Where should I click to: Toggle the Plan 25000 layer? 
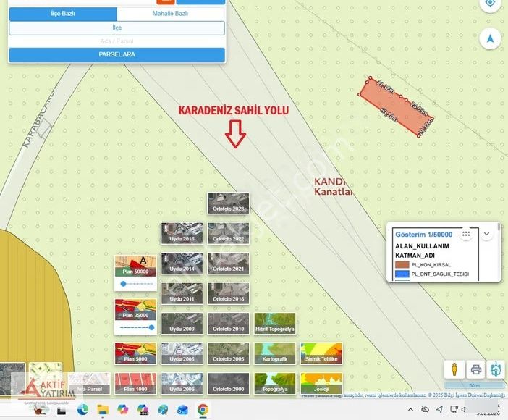(136, 310)
